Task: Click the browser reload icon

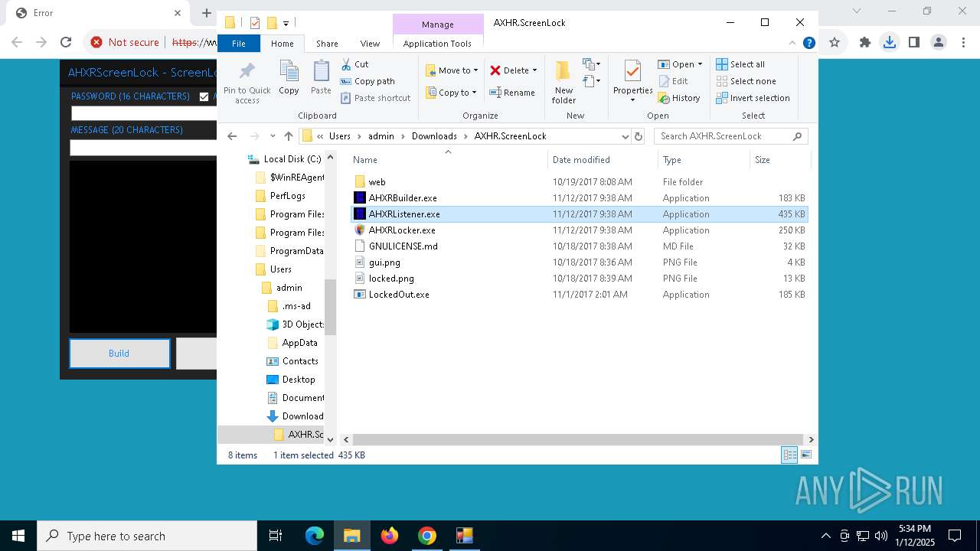Action: (x=66, y=42)
